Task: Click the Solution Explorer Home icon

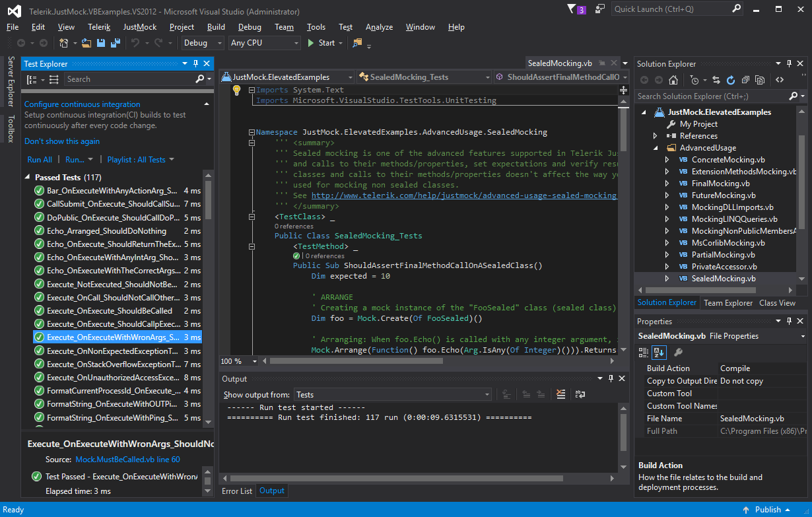Action: pyautogui.click(x=673, y=80)
